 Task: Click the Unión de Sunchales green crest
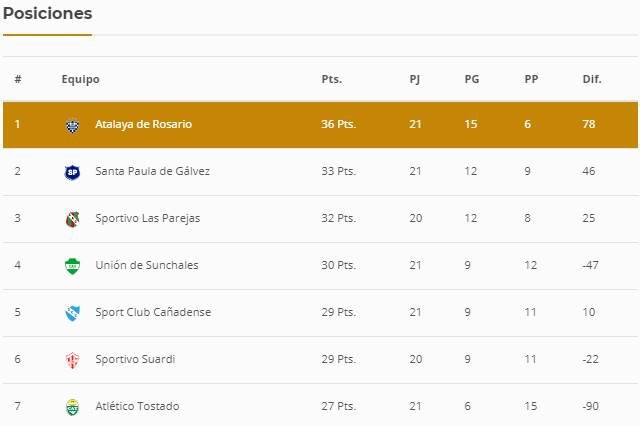72,266
